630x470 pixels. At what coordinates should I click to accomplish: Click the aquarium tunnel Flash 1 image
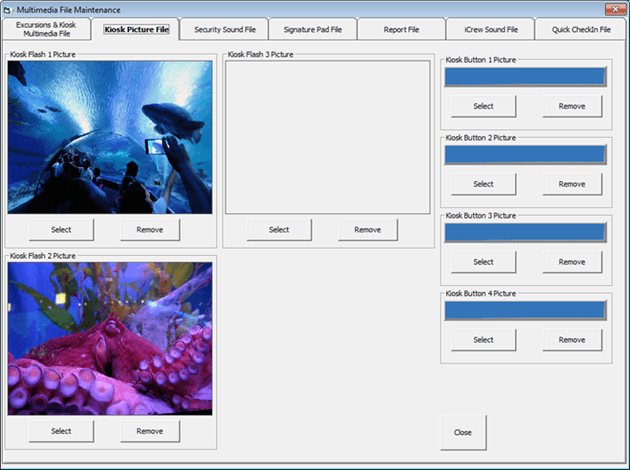(x=110, y=137)
